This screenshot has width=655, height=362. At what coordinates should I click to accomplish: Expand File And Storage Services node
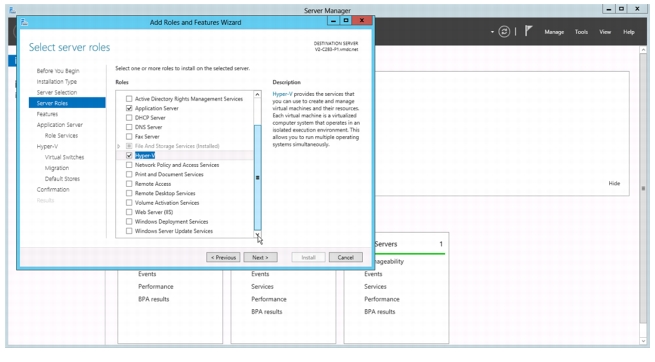119,146
